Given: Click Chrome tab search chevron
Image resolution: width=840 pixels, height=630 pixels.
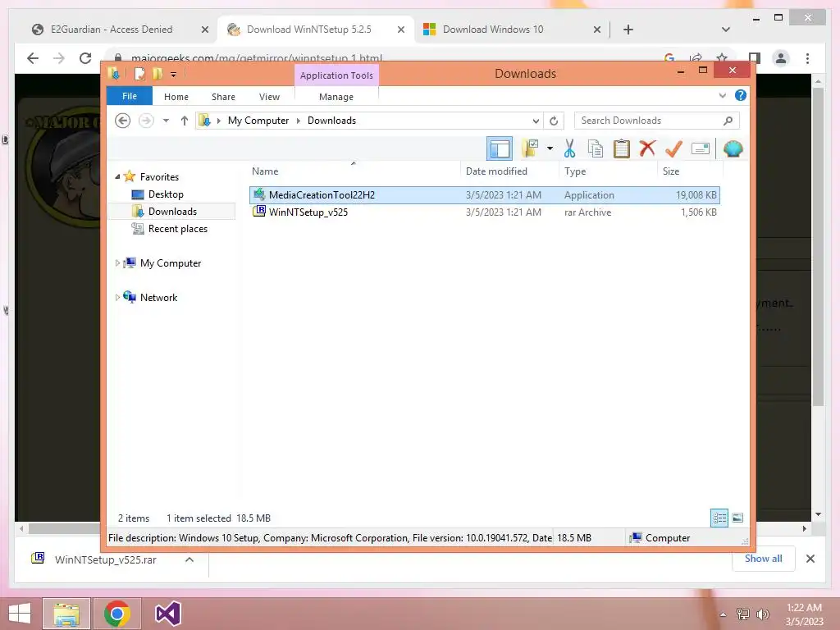Looking at the screenshot, I should click(726, 30).
